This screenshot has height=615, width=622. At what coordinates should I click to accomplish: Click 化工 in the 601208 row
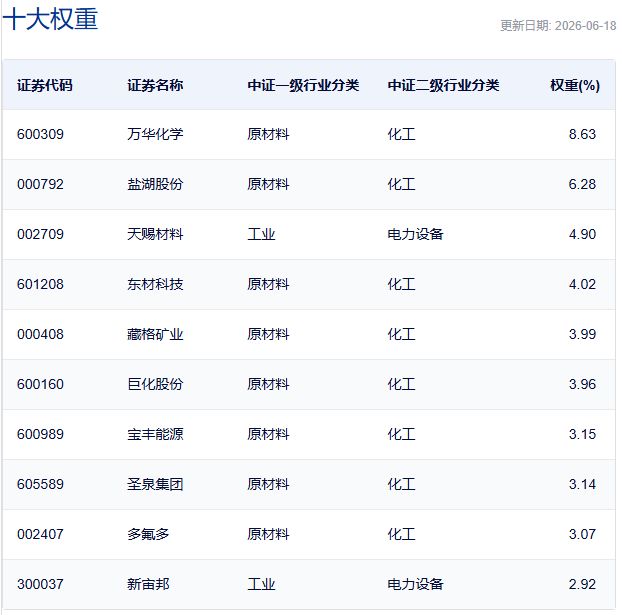[x=401, y=284]
